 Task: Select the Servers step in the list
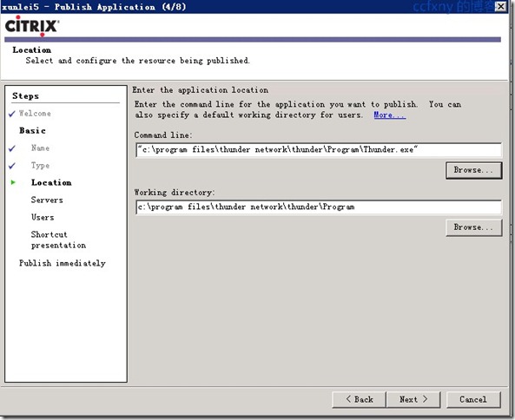pyautogui.click(x=47, y=200)
